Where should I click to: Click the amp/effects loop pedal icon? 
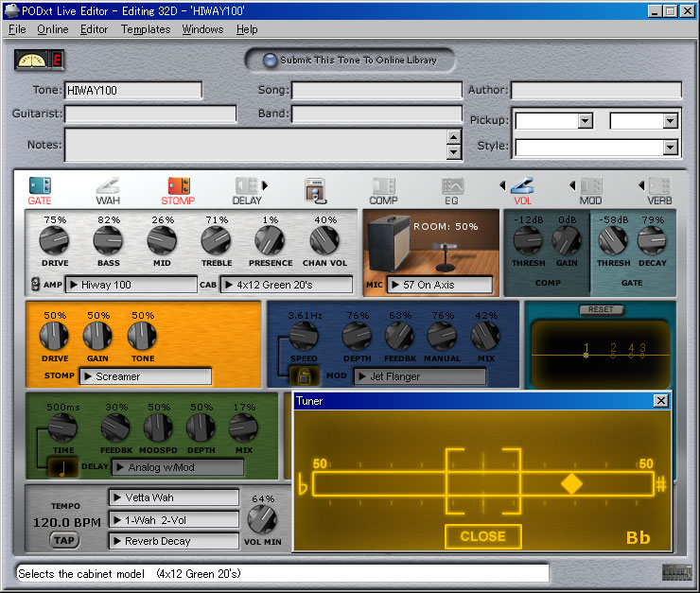point(316,191)
